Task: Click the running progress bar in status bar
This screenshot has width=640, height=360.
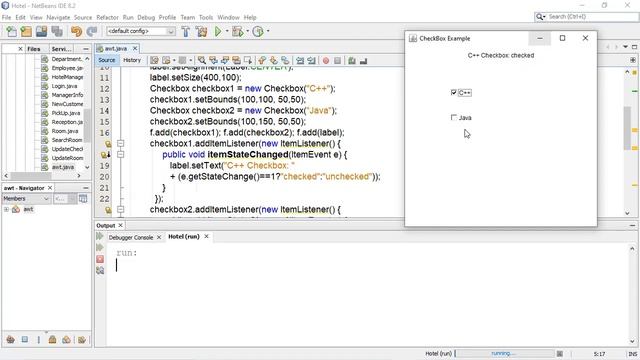Action: pyautogui.click(x=504, y=353)
